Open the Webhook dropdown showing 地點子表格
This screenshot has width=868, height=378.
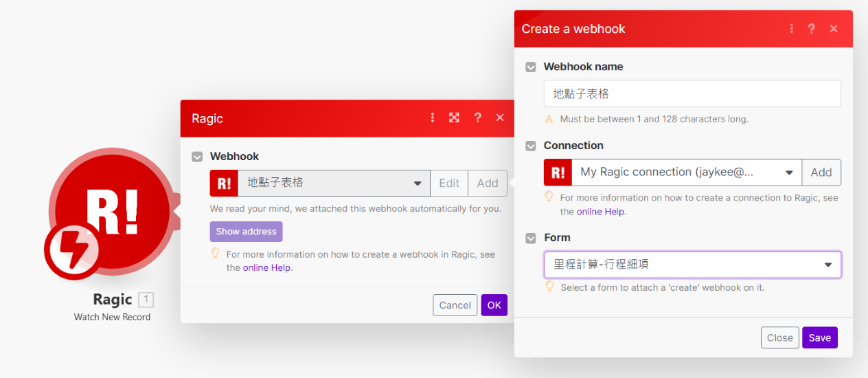click(333, 183)
